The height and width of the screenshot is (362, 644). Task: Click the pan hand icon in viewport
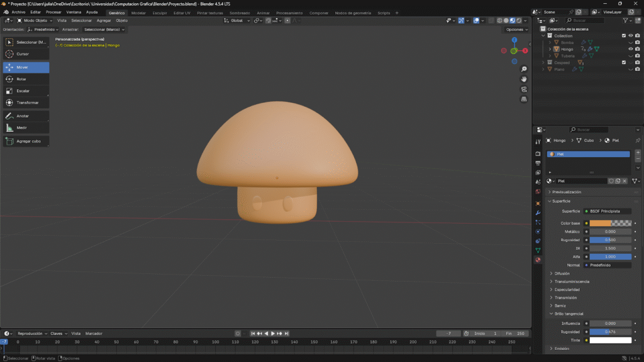click(x=524, y=79)
